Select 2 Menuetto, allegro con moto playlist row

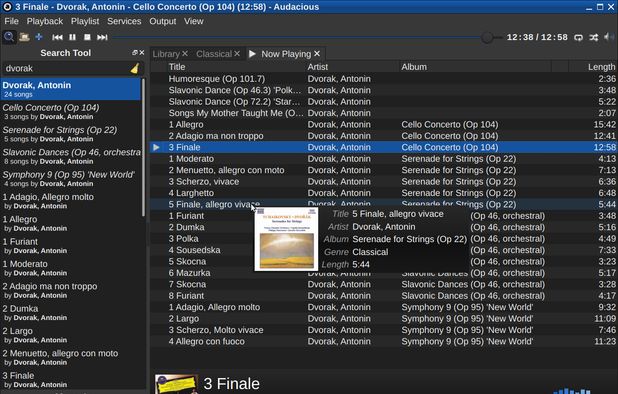(x=384, y=170)
